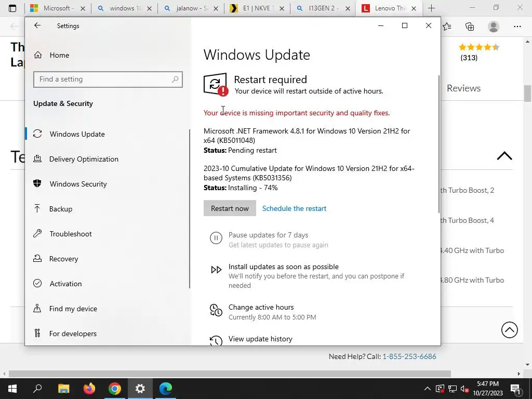This screenshot has height=399, width=532.
Task: Click the search magnifier in Find a setting
Action: 175,79
